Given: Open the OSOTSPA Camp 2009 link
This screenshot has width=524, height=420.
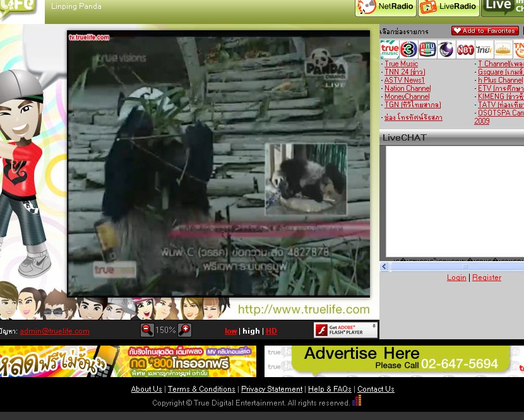Looking at the screenshot, I should 501,113.
